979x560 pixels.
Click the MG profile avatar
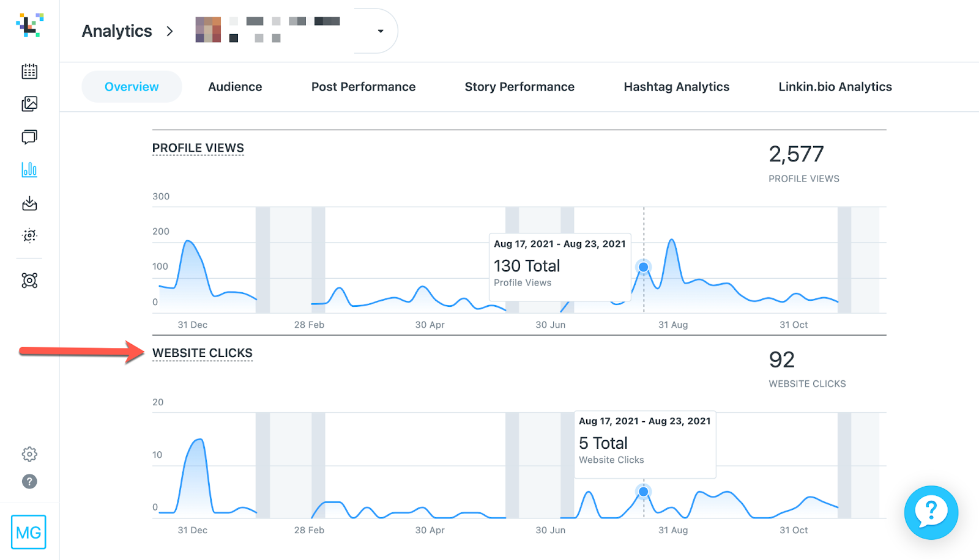(x=29, y=532)
